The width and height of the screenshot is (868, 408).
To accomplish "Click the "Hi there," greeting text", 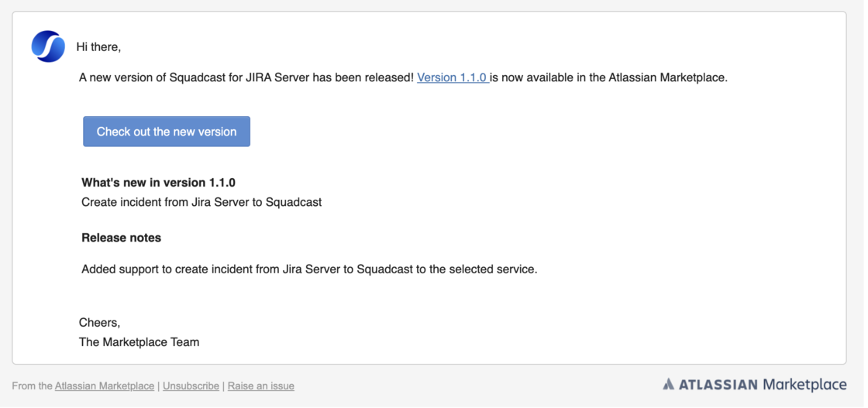I will 98,47.
